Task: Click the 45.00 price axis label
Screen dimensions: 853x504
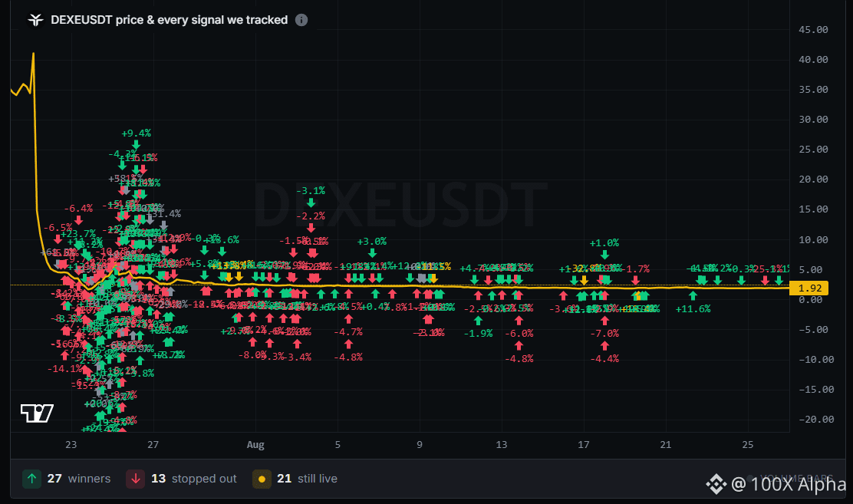Action: pyautogui.click(x=813, y=30)
